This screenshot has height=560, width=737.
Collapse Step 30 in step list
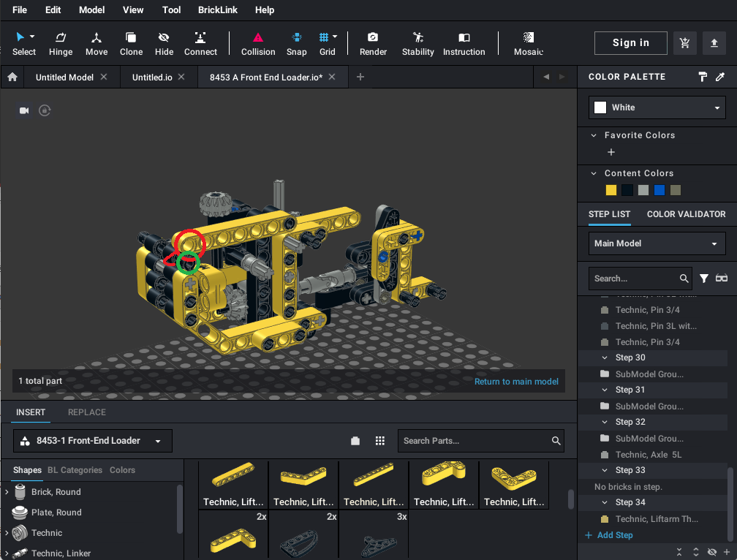tap(605, 357)
